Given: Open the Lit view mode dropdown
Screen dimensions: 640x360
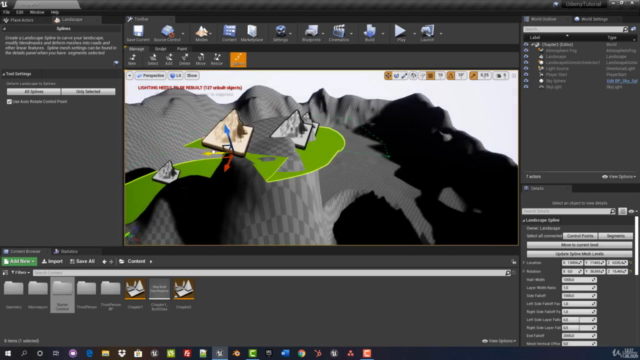Looking at the screenshot, I should [x=176, y=76].
